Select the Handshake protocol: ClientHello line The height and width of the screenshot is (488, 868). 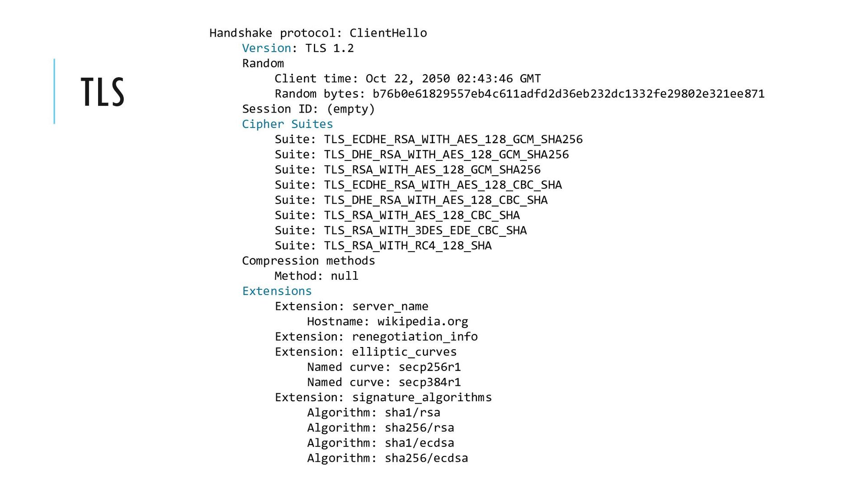(318, 33)
